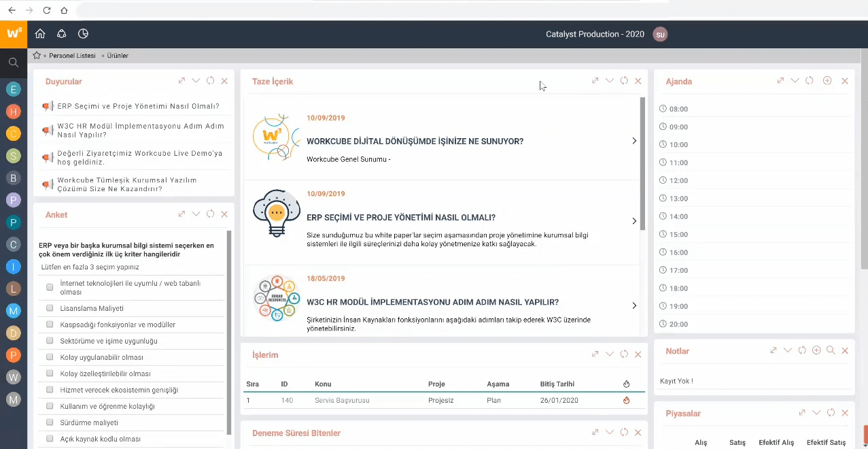868x449 pixels.
Task: Collapse the Duyurular panel chevron
Action: pos(196,81)
